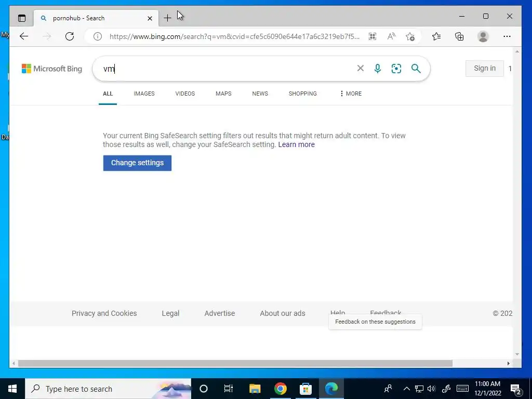
Task: Open the notification center
Action: point(516,390)
